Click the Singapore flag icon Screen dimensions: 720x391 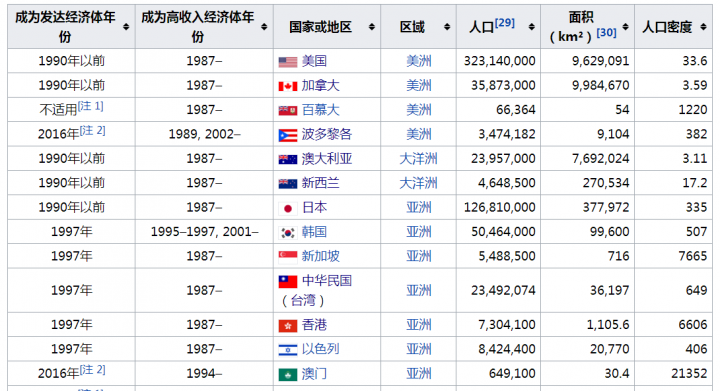pos(288,257)
